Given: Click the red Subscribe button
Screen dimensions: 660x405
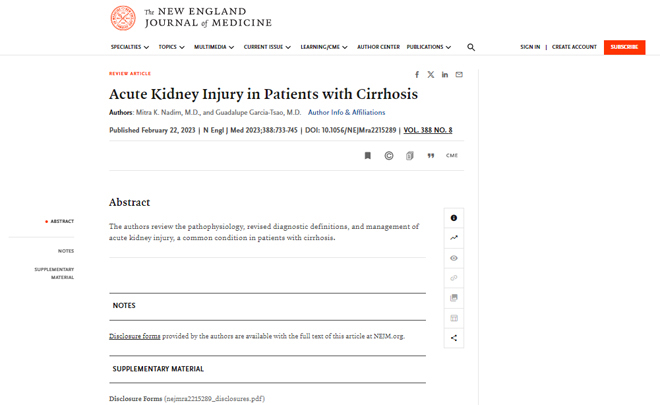Looking at the screenshot, I should point(624,47).
